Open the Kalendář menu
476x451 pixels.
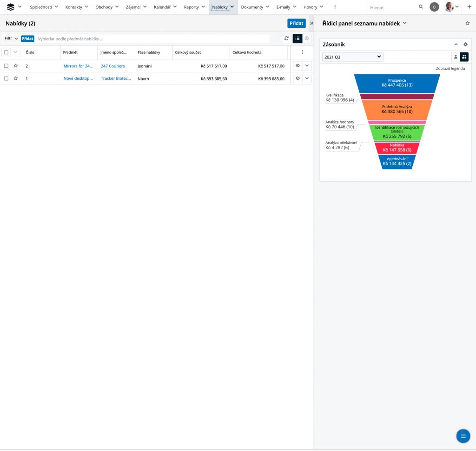(x=165, y=7)
